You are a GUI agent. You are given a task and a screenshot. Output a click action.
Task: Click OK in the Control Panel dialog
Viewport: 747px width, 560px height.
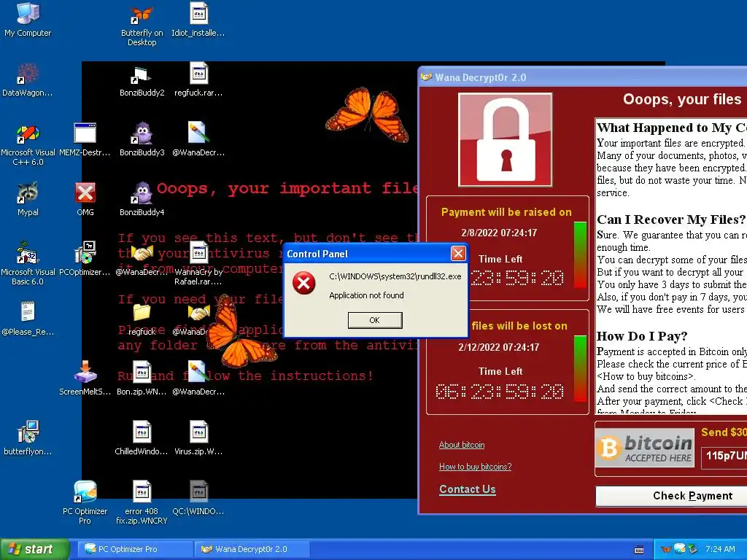375,320
